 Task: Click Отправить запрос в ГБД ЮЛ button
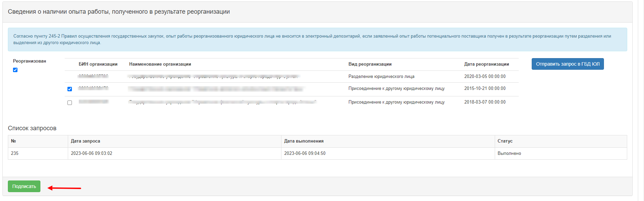[567, 64]
